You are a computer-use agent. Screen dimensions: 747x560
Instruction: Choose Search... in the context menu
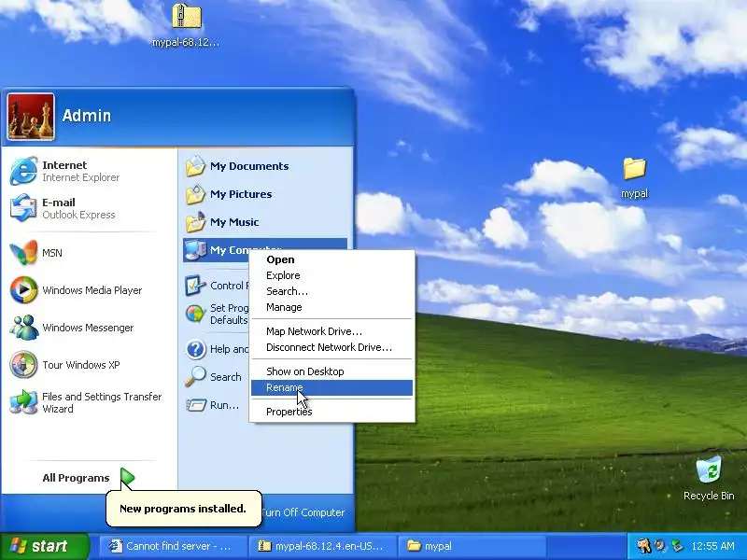[331, 291]
